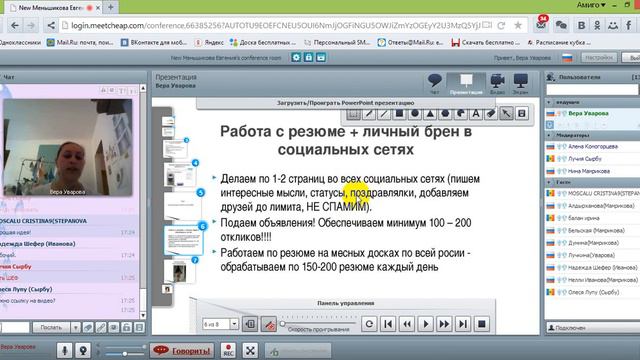640x360 pixels.
Task: Stop the presentation playback
Action: (482, 324)
